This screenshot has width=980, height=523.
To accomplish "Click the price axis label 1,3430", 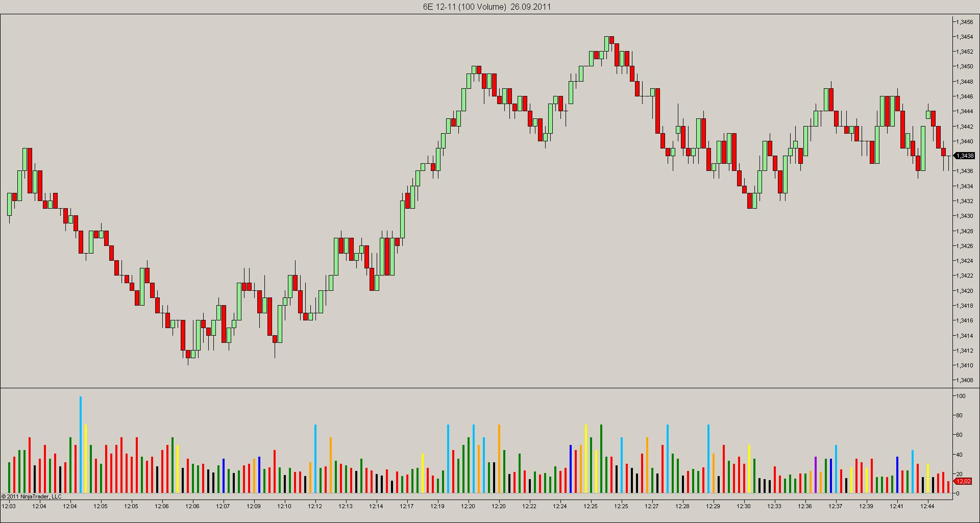I will (x=964, y=216).
